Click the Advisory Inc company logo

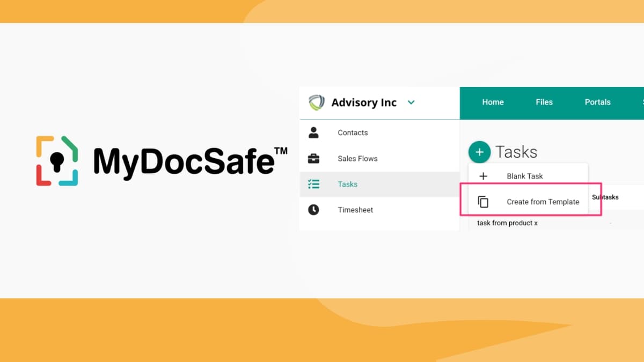(x=317, y=102)
